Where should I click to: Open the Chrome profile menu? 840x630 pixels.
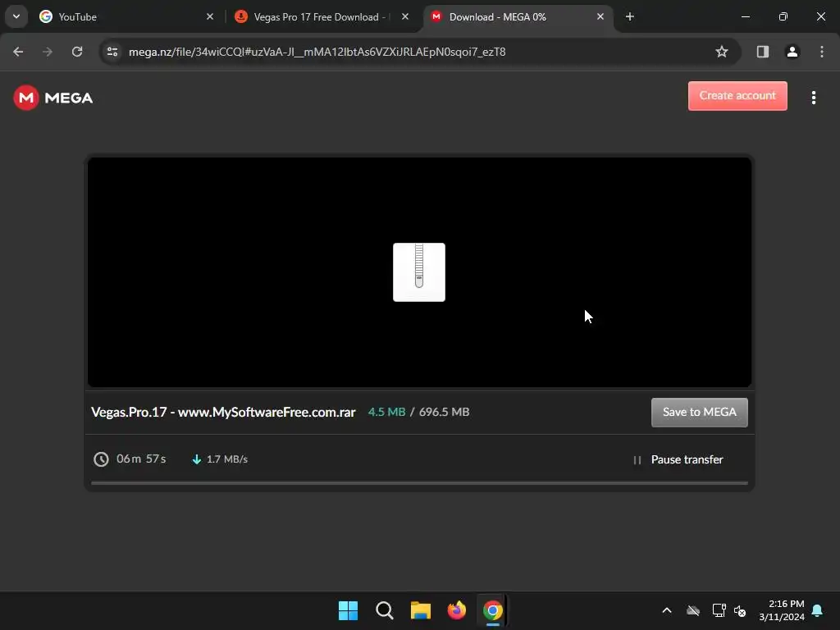pos(792,52)
